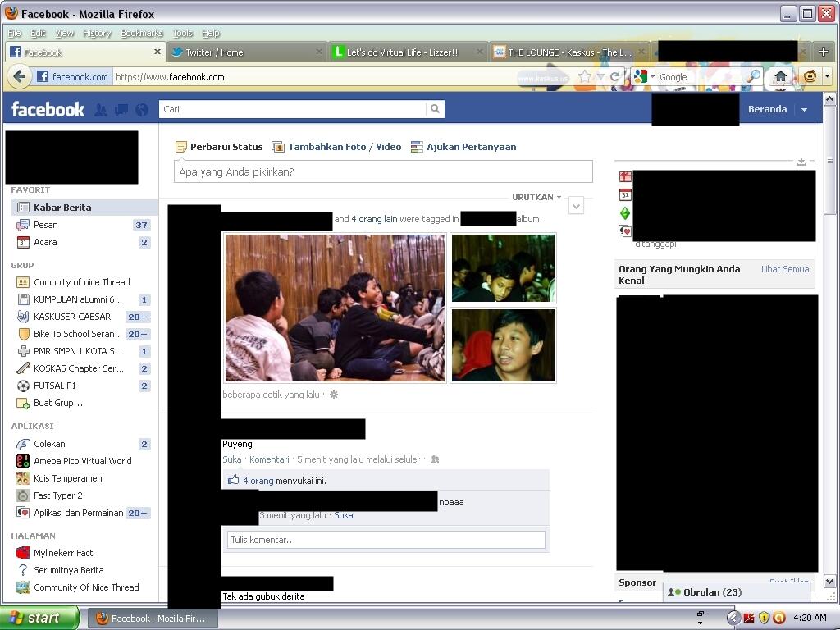
Task: Switch to THE LOUNGE - Kaskus tab
Action: 569,52
